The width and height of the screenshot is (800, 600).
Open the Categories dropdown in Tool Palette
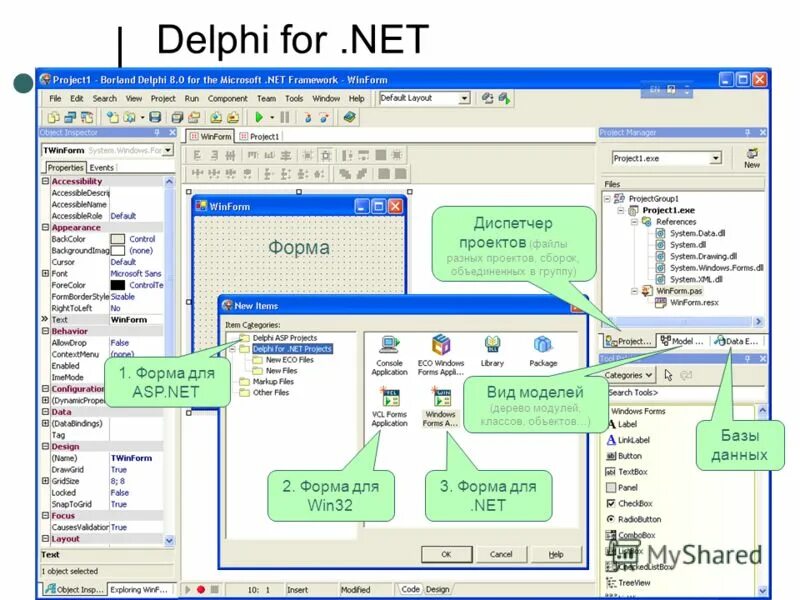628,375
